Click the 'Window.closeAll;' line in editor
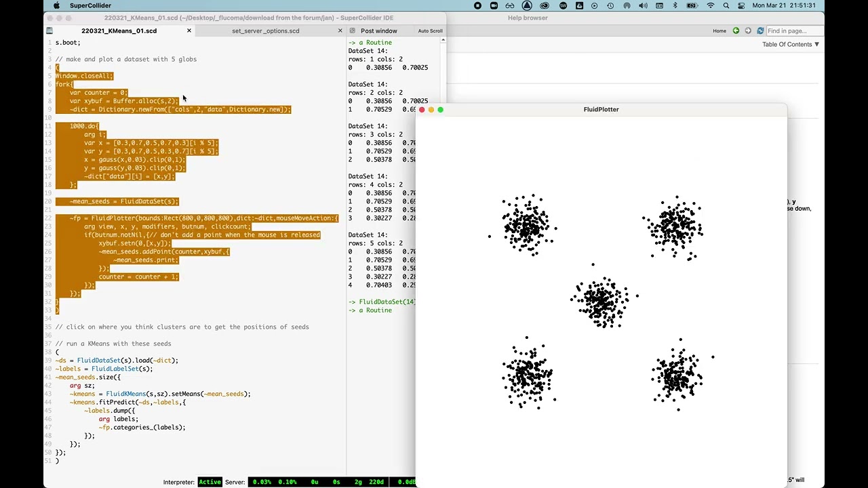 click(x=84, y=76)
